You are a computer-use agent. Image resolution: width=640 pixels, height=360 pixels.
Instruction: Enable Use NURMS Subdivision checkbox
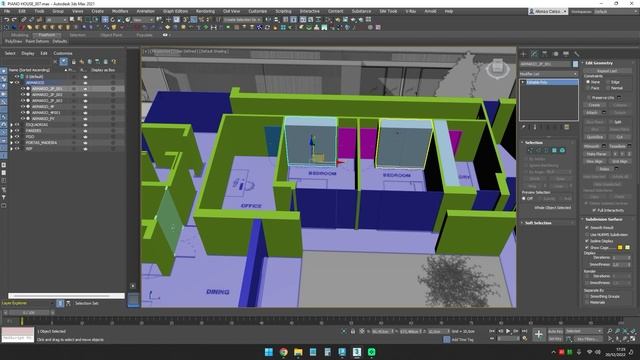(587, 235)
